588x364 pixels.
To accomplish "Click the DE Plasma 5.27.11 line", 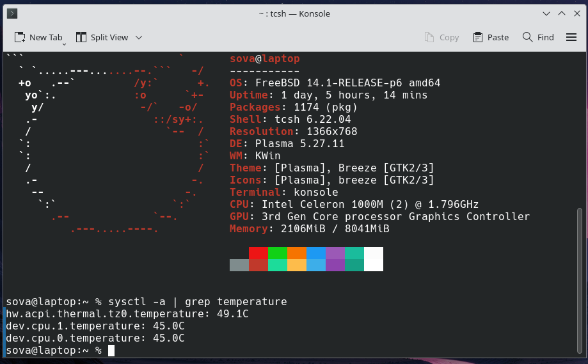I will point(287,143).
